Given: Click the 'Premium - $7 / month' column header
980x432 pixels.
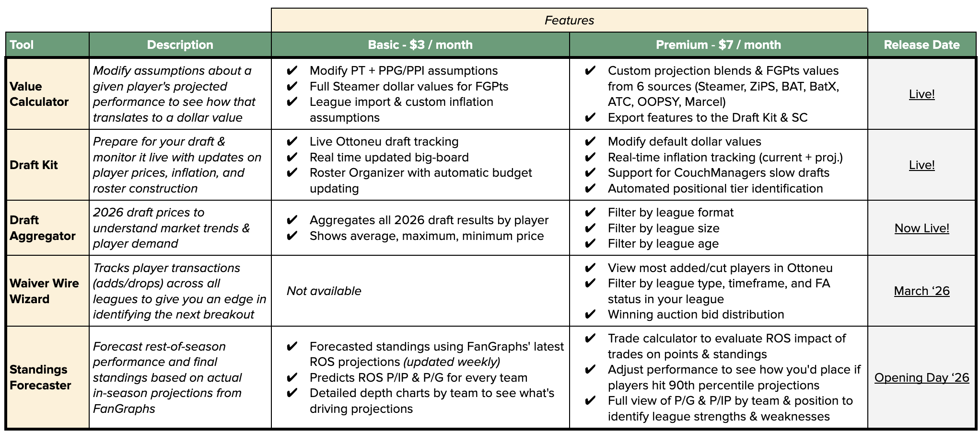Looking at the screenshot, I should click(x=718, y=45).
